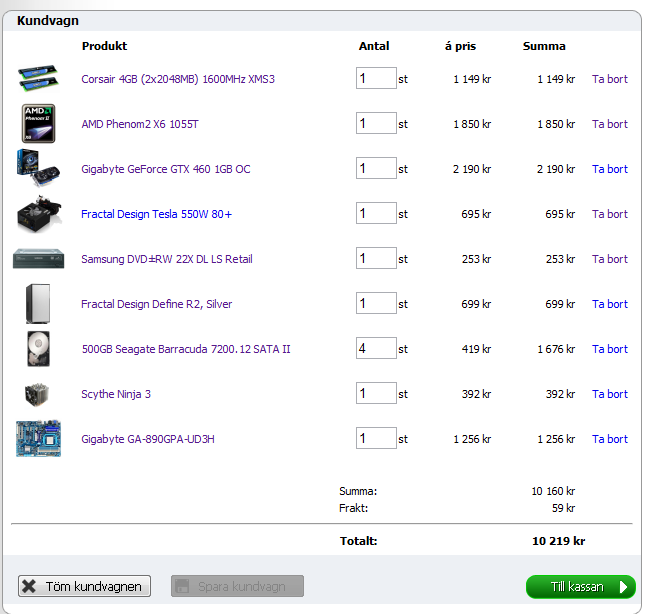646x614 pixels.
Task: Proceed with the Till kassan button
Action: [x=580, y=587]
